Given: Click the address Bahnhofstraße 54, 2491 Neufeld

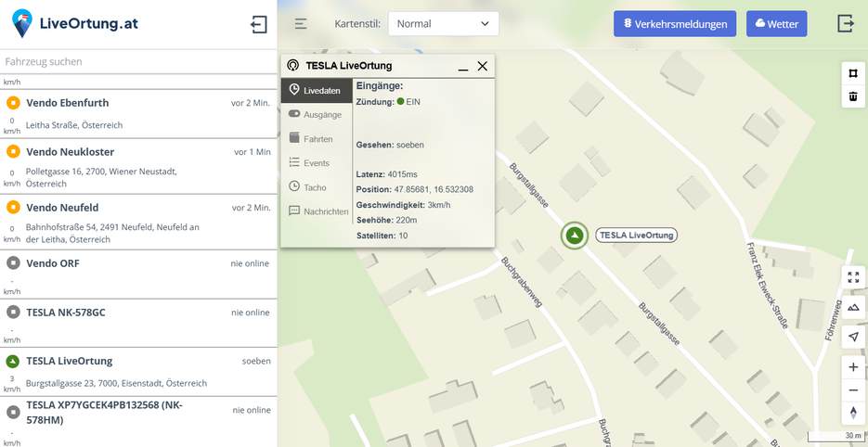Looking at the screenshot, I should point(112,234).
